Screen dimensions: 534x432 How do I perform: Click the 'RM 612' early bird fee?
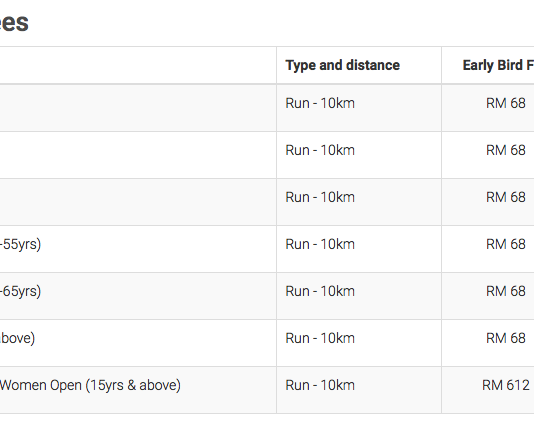coord(506,385)
